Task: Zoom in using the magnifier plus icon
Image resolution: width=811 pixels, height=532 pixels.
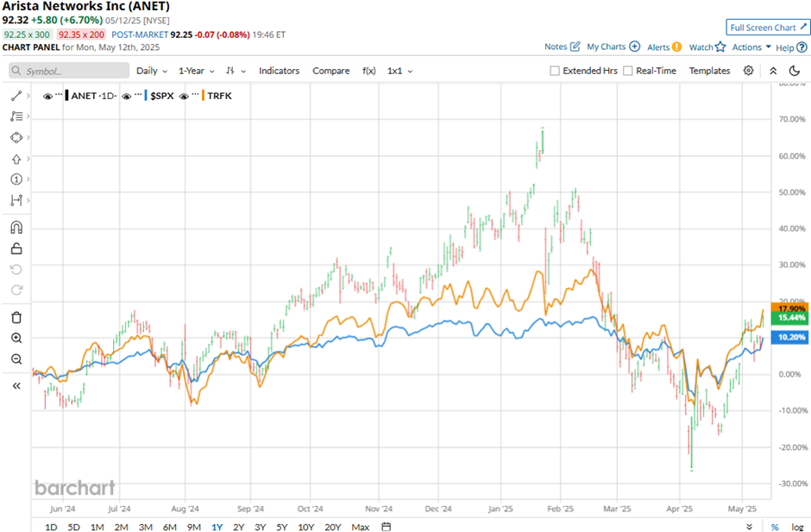Action: point(16,339)
